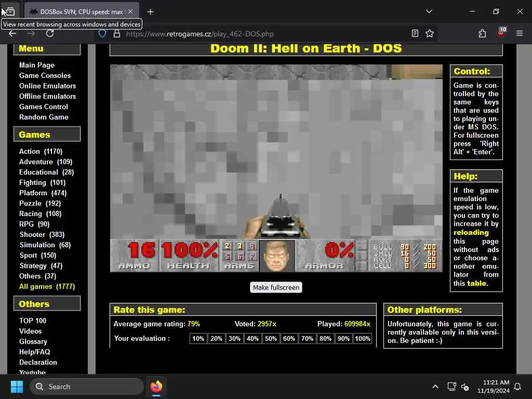Open the extensions puzzle icon

pos(482,33)
